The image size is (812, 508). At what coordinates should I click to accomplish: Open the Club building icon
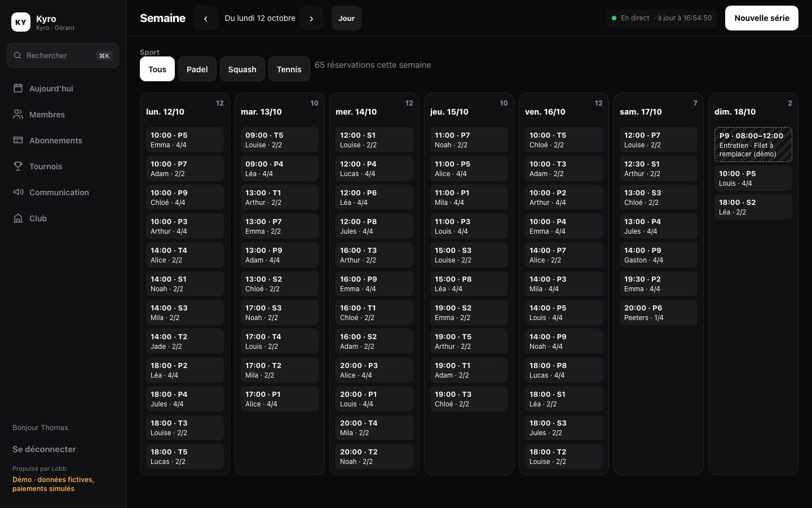(x=18, y=218)
